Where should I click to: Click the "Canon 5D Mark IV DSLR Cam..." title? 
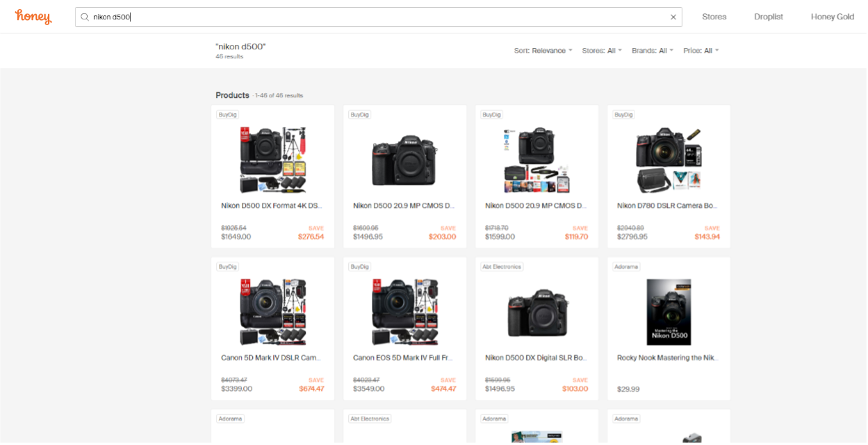(272, 358)
